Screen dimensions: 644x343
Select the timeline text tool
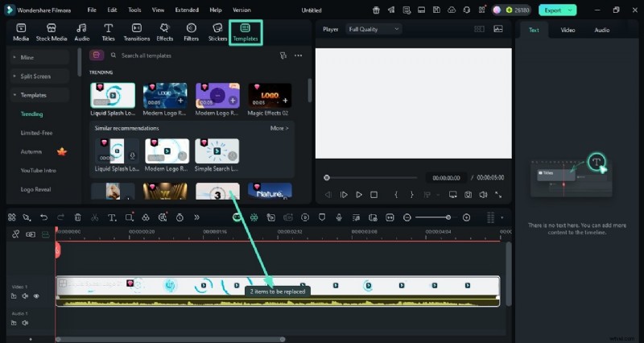tap(112, 217)
